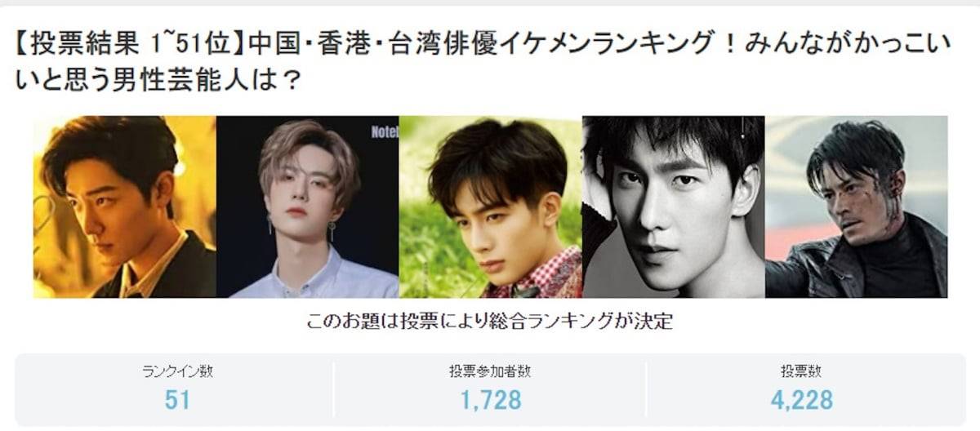The width and height of the screenshot is (980, 431).
Task: Select the 投票参加者数 label
Action: [x=490, y=371]
